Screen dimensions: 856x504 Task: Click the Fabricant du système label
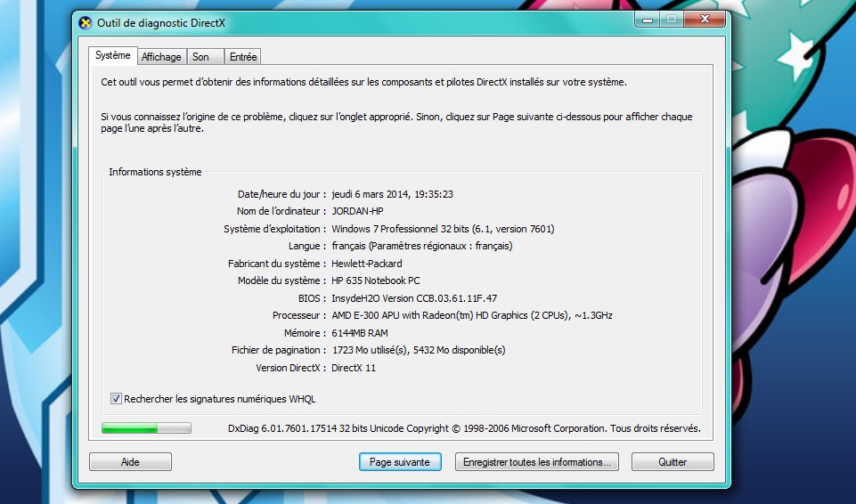(277, 264)
